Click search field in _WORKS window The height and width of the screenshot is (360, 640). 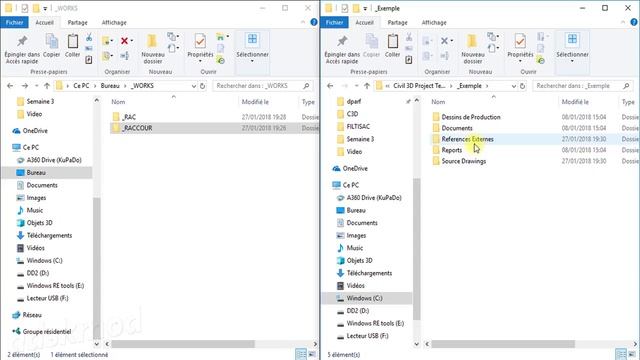[262, 86]
